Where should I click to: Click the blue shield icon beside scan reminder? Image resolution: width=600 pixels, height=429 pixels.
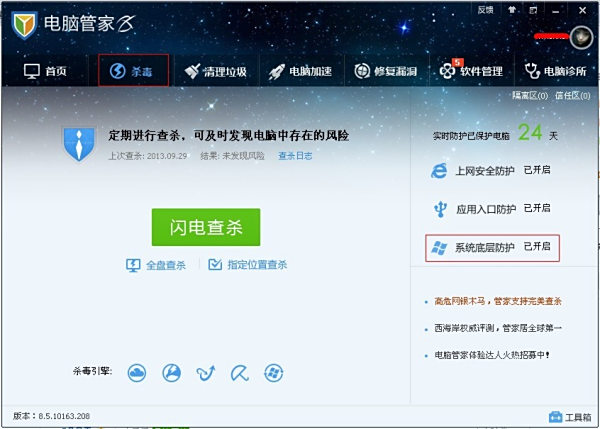tap(78, 143)
